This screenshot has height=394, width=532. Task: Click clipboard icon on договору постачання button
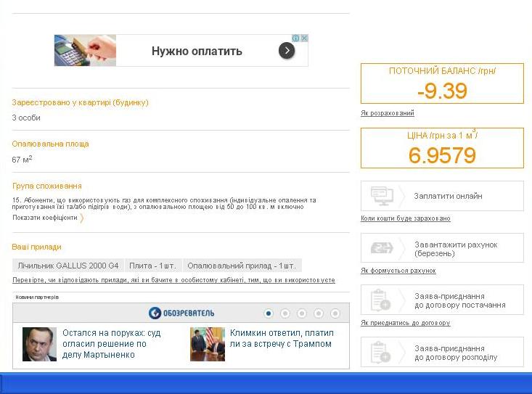(x=381, y=300)
